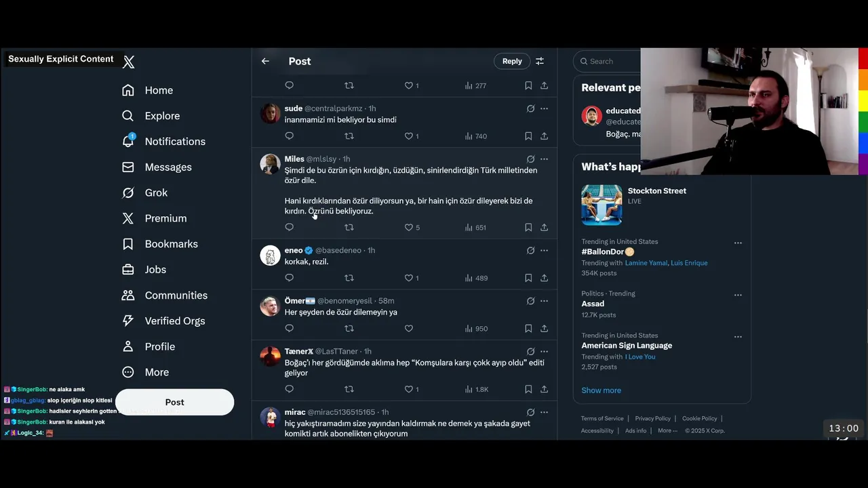The image size is (868, 488).
Task: Click the white Post button
Action: (x=174, y=402)
